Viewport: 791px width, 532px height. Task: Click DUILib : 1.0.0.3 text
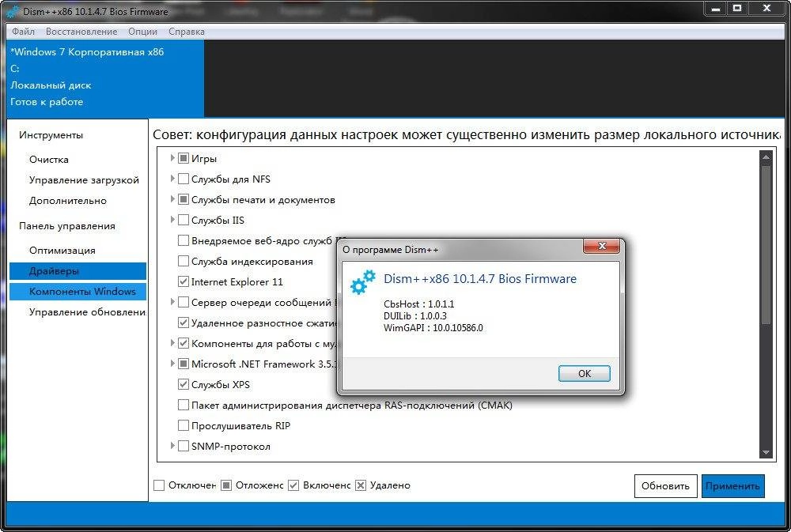415,316
